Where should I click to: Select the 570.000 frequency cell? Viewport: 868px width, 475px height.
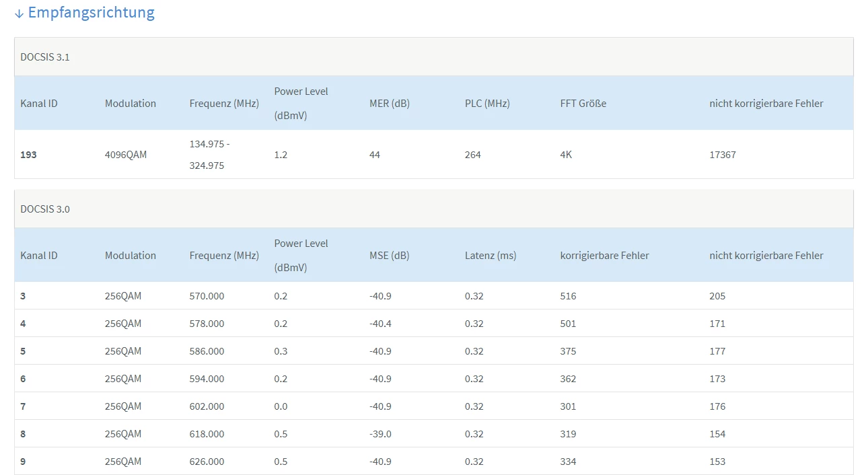[x=207, y=296]
